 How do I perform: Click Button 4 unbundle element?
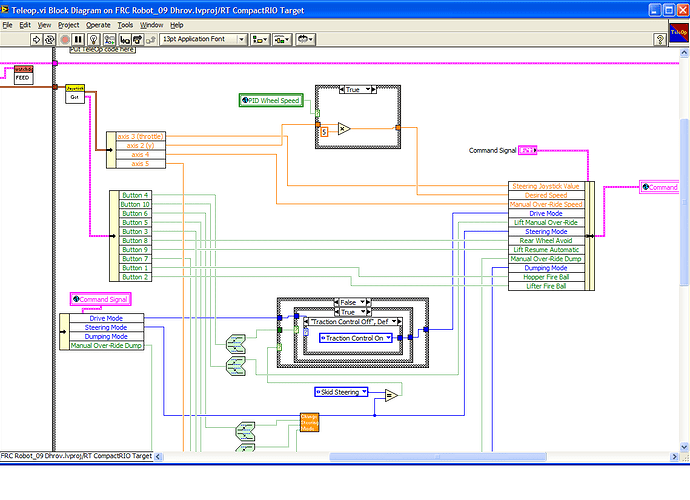(135, 195)
